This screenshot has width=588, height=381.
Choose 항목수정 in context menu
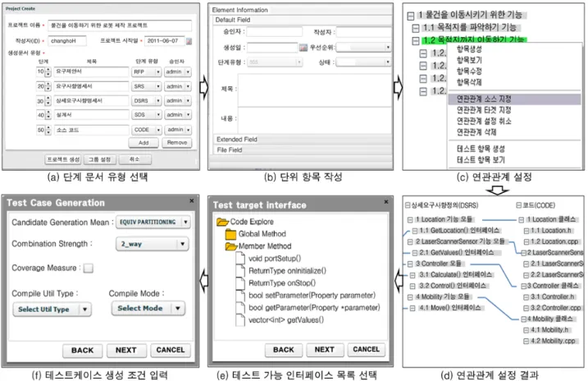pos(469,71)
